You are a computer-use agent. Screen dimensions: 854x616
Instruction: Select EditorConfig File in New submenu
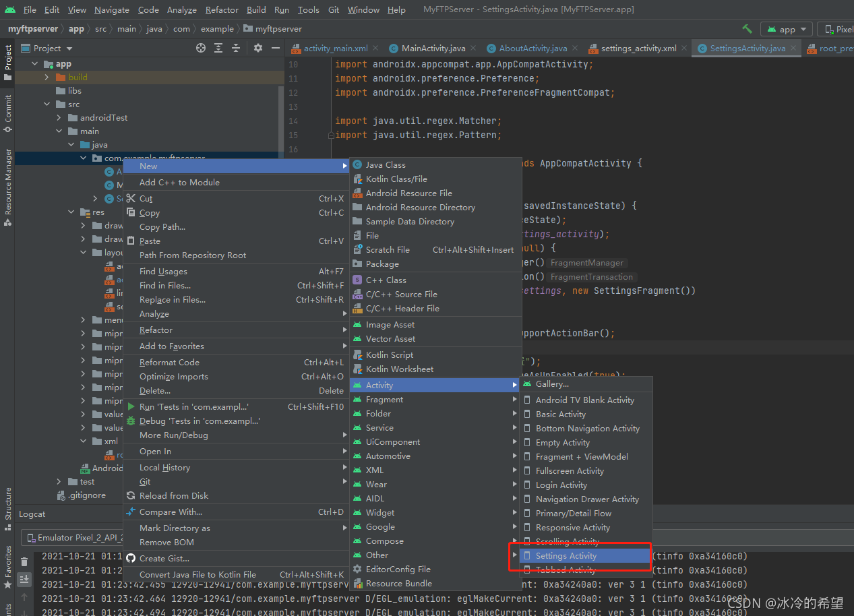coord(435,569)
